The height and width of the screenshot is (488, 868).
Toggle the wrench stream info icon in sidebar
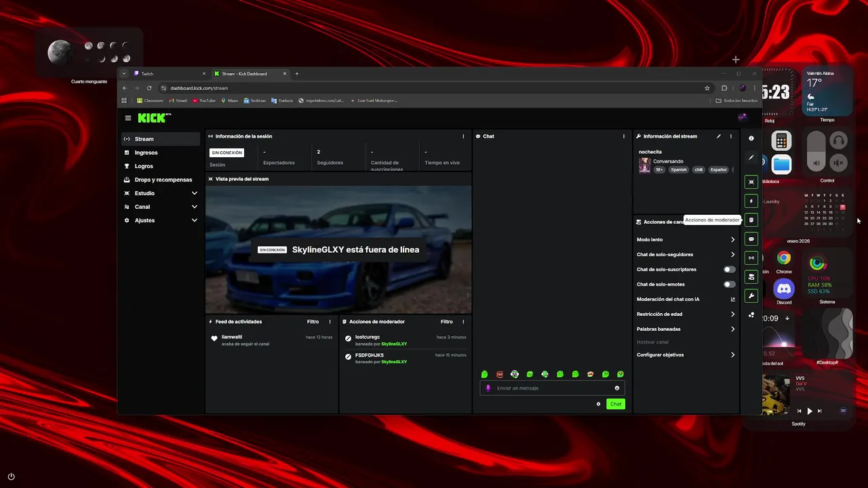click(751, 296)
